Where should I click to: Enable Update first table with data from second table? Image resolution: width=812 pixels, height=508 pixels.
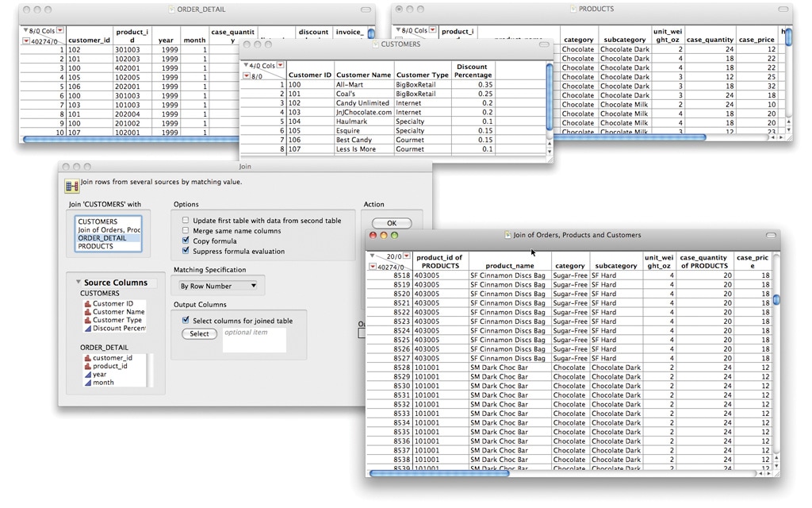pyautogui.click(x=186, y=221)
